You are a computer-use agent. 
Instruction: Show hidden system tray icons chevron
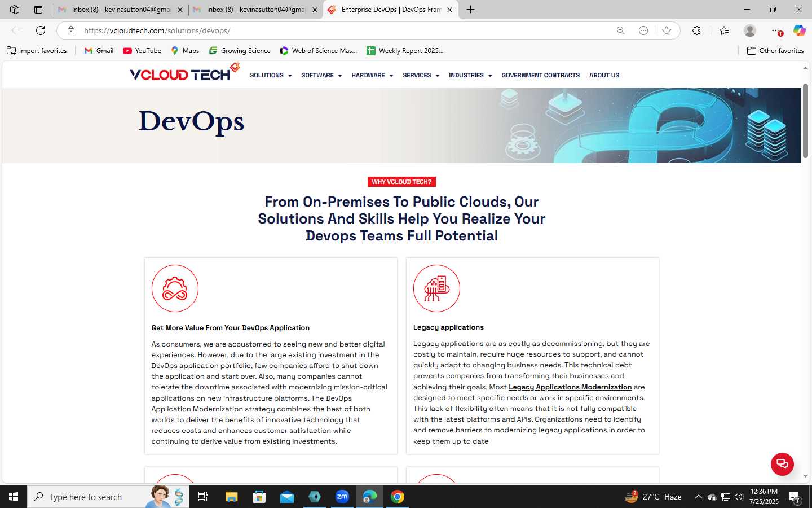(698, 497)
